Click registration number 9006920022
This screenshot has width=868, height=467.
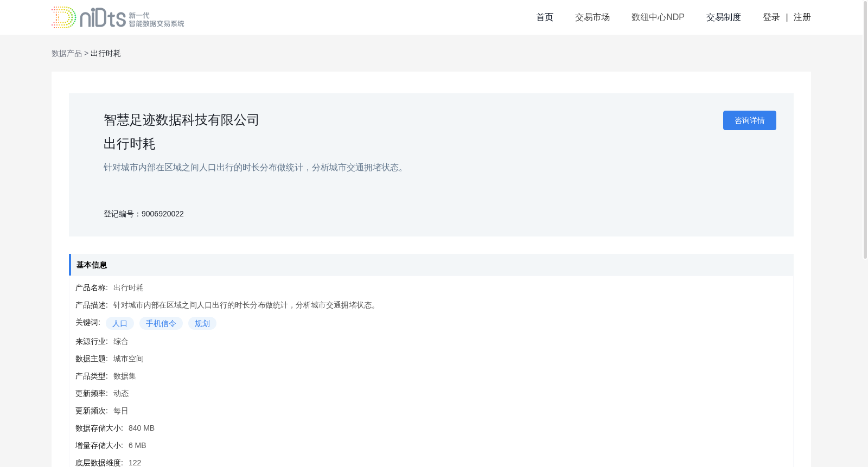[x=163, y=214]
